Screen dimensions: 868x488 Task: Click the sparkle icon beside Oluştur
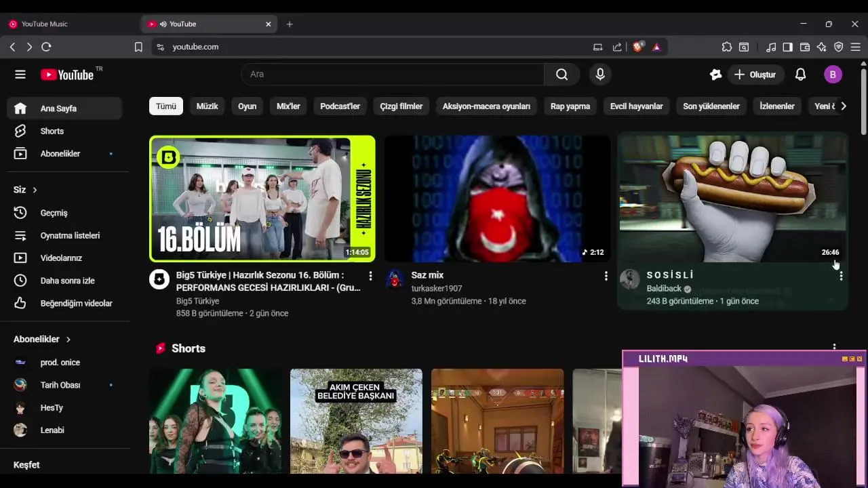pos(715,75)
